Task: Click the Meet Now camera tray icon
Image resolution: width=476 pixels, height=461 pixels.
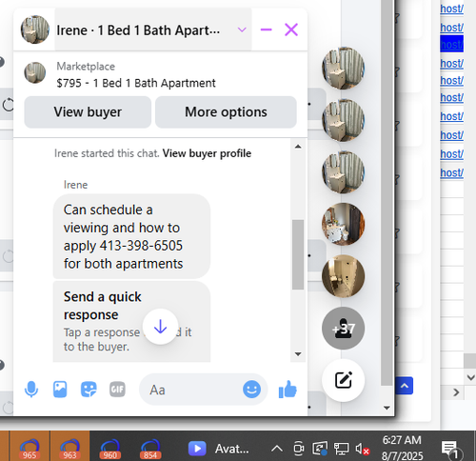Action: click(298, 449)
